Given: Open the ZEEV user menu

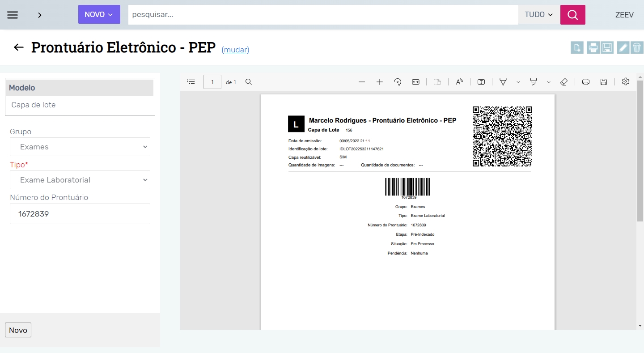Looking at the screenshot, I should point(624,15).
